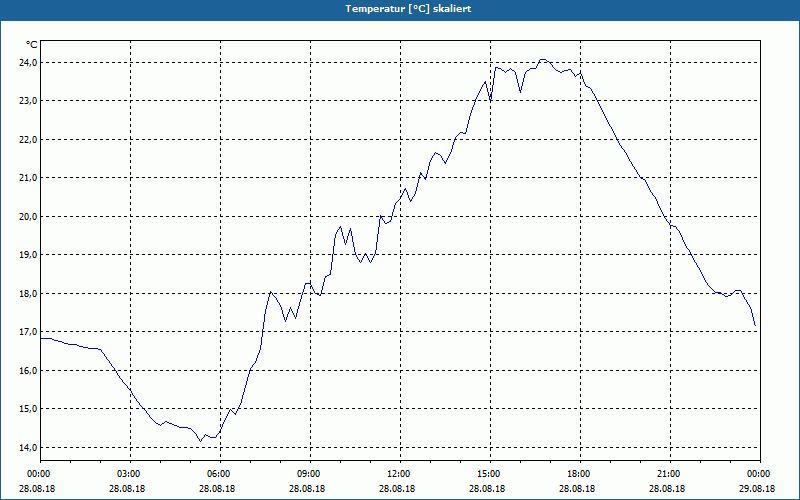Select the 18,0 y-axis label
The image size is (800, 500).
coord(29,294)
